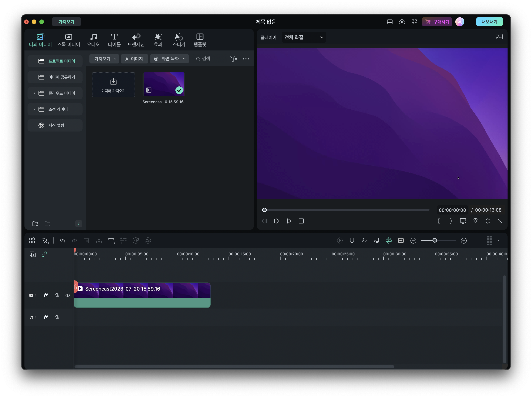The image size is (532, 398).
Task: Hide video track 1 with eye icon
Action: 68,295
